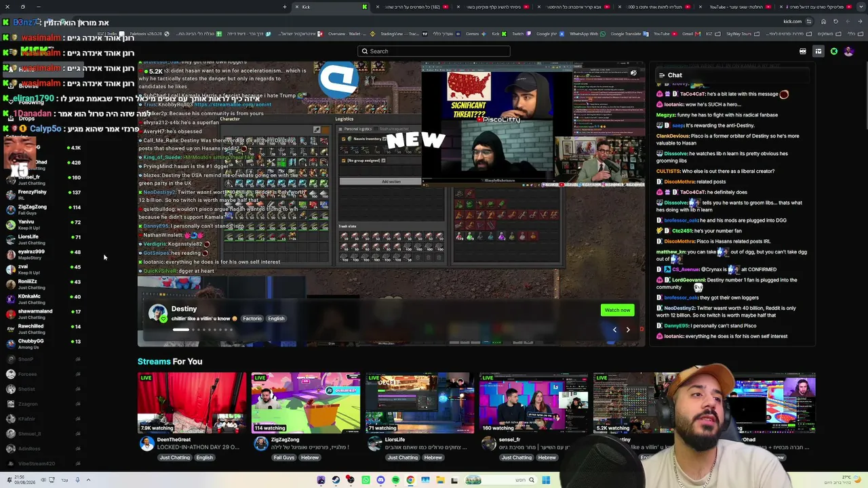Open sensei_fr stream thumbnail
The image size is (868, 488).
tap(534, 403)
